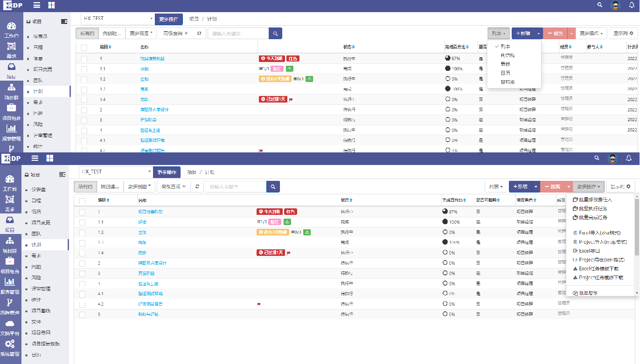Click the 显示列 button in lower toolbar

click(x=621, y=186)
